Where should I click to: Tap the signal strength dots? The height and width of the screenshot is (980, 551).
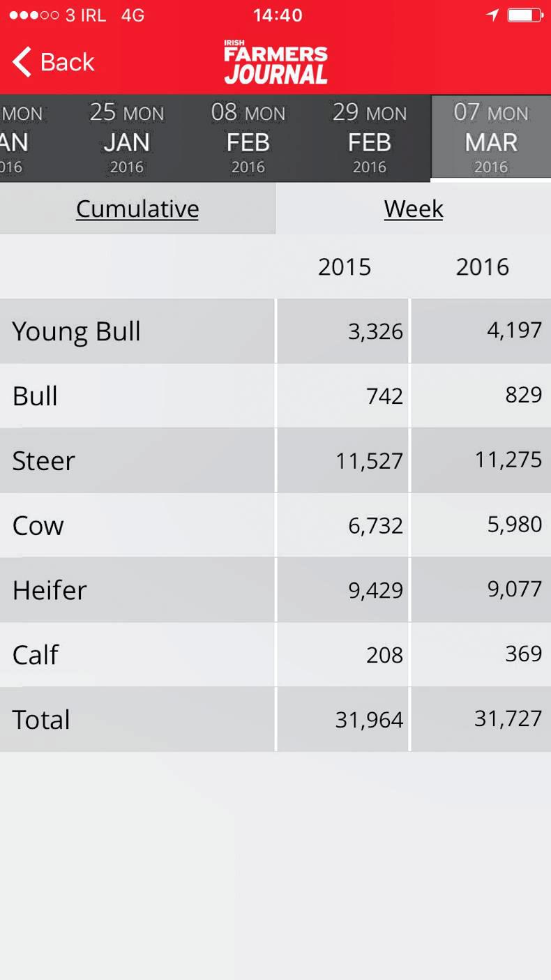point(33,15)
